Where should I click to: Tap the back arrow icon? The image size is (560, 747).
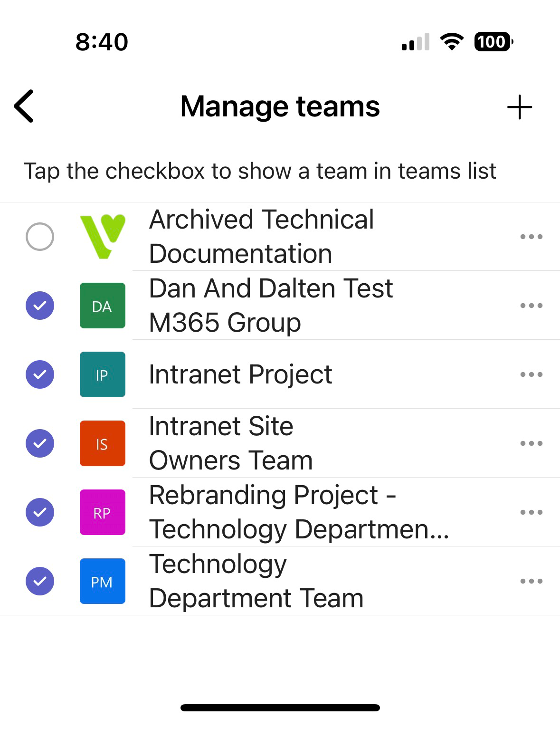(24, 106)
